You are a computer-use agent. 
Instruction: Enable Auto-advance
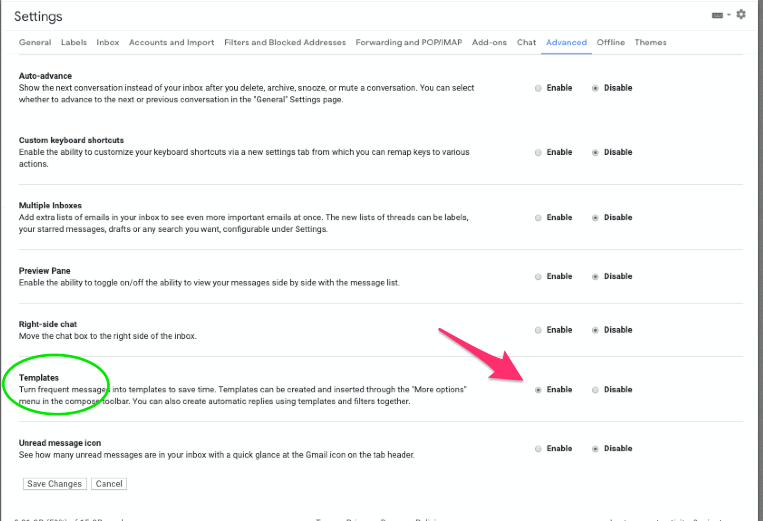[x=538, y=88]
